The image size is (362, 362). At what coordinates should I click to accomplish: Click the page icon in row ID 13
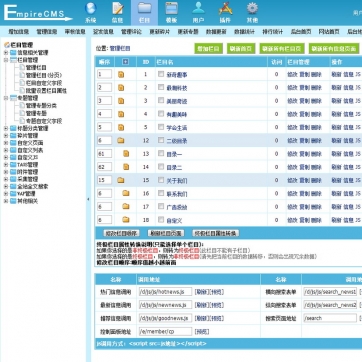pos(126,154)
